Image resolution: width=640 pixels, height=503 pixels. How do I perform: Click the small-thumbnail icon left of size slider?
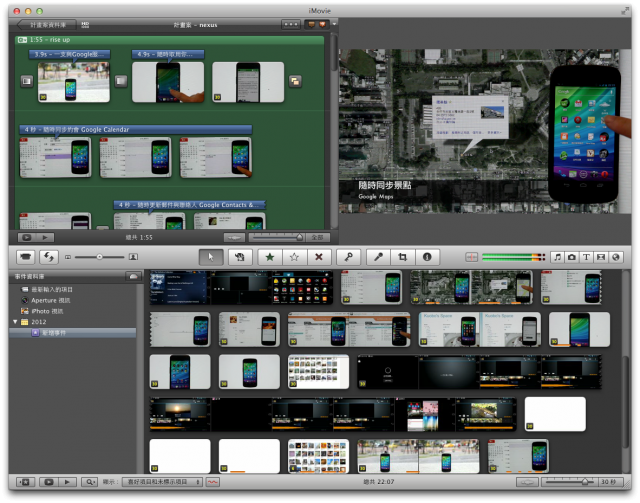pyautogui.click(x=68, y=257)
